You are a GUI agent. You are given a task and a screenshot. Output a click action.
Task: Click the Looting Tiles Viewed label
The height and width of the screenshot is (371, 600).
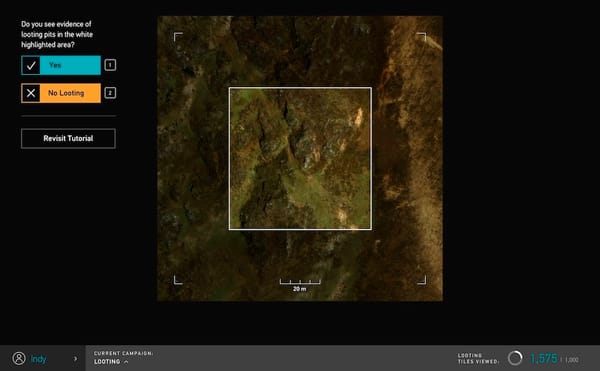point(478,358)
